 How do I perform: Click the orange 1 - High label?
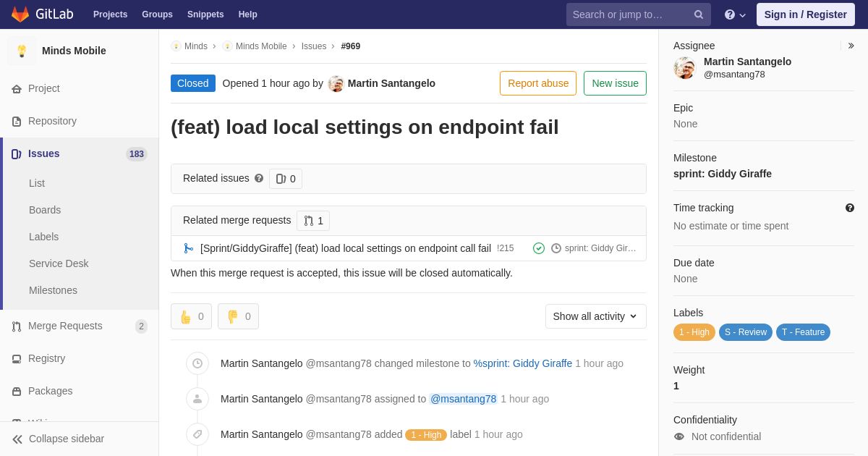point(694,332)
